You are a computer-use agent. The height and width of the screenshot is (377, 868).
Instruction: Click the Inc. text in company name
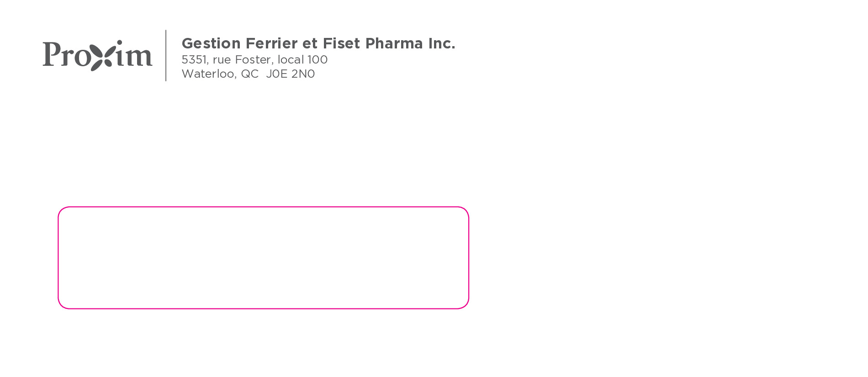pos(441,43)
